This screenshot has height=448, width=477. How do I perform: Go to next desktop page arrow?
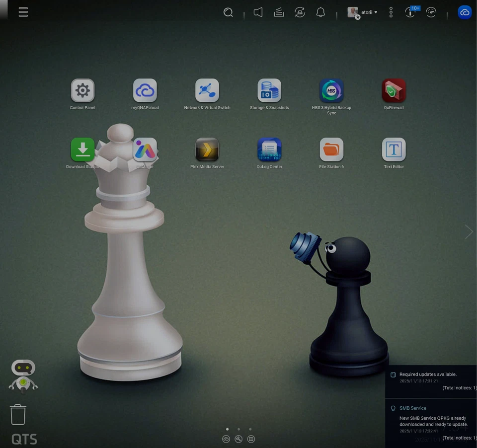pos(469,232)
